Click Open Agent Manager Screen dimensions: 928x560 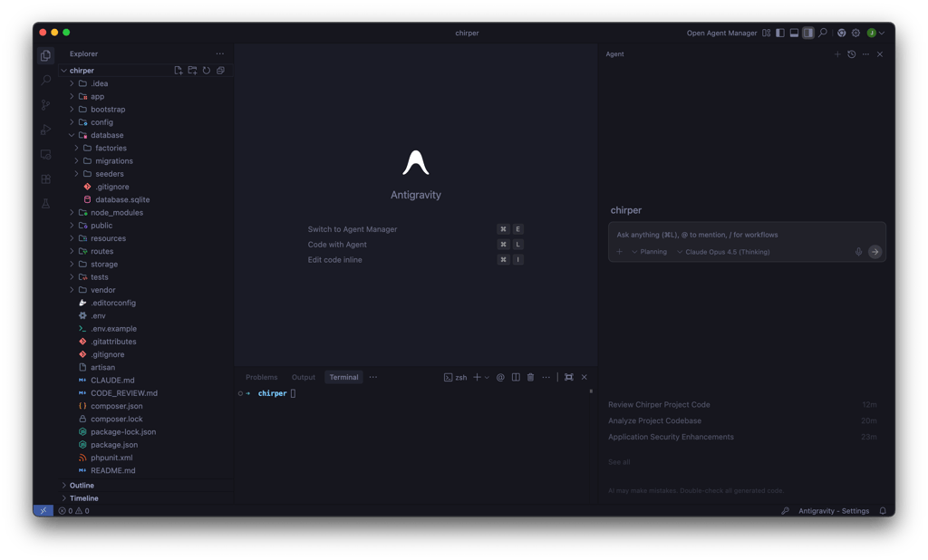[x=721, y=34]
